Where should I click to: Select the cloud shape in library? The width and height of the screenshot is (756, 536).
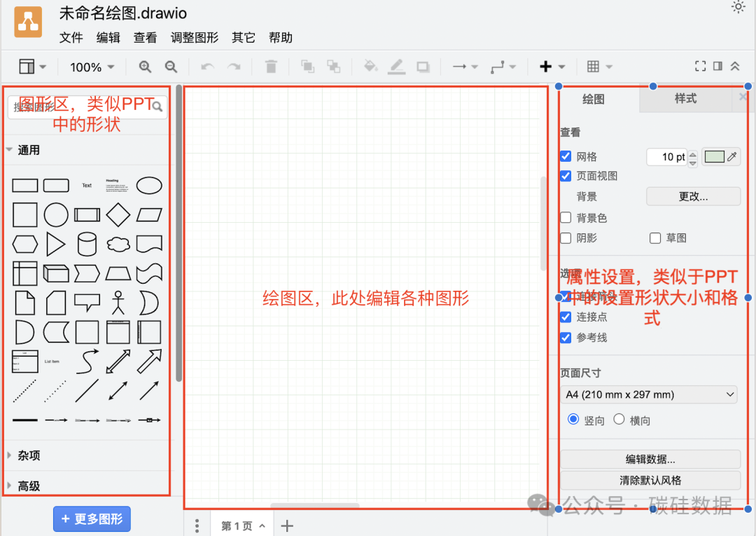tap(118, 245)
